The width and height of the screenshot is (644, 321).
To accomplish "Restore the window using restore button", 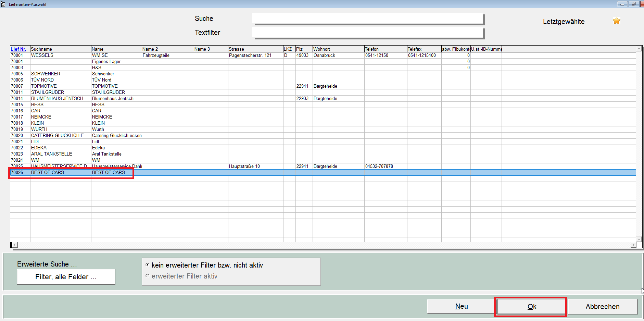I will click(633, 4).
